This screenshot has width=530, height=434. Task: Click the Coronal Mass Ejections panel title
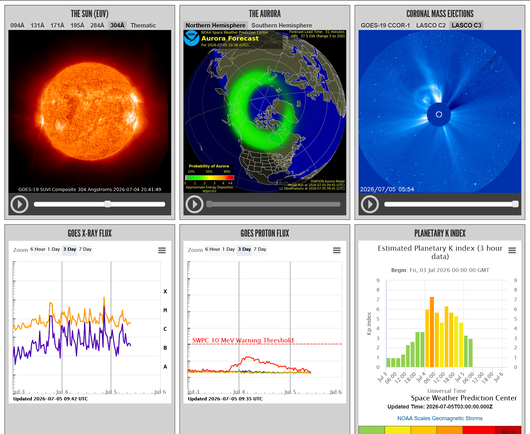pyautogui.click(x=440, y=14)
